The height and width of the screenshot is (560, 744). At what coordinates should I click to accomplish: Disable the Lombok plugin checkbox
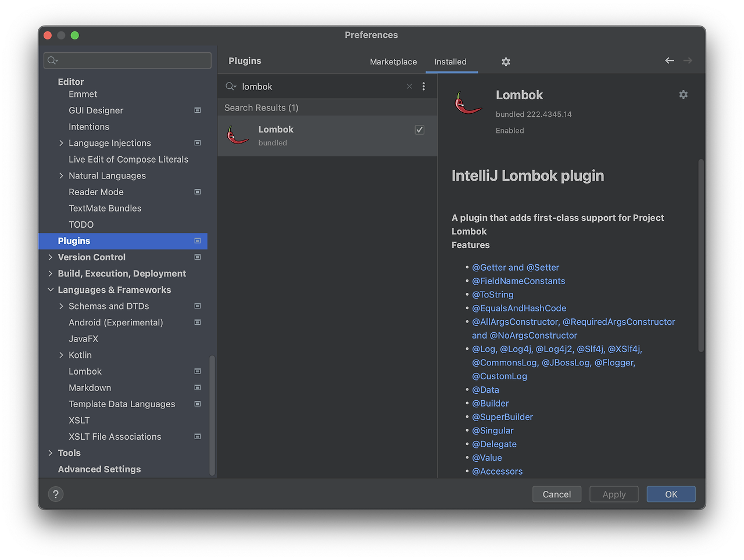tap(420, 130)
